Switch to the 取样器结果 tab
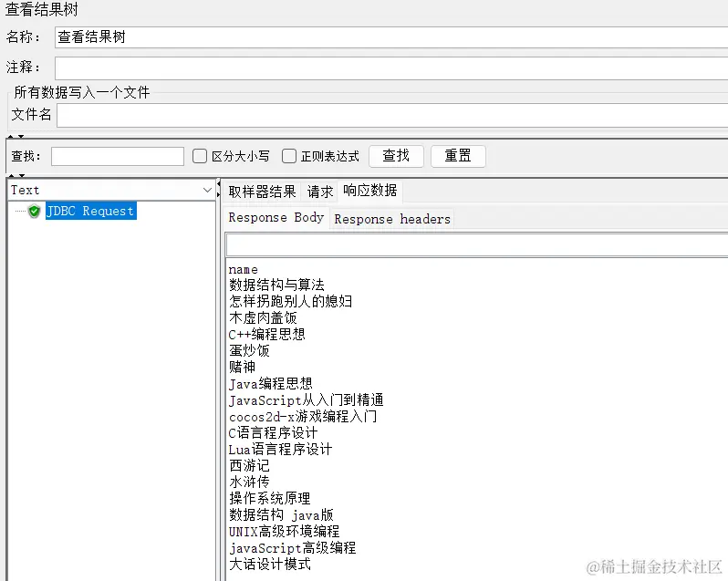728x581 pixels. [262, 192]
